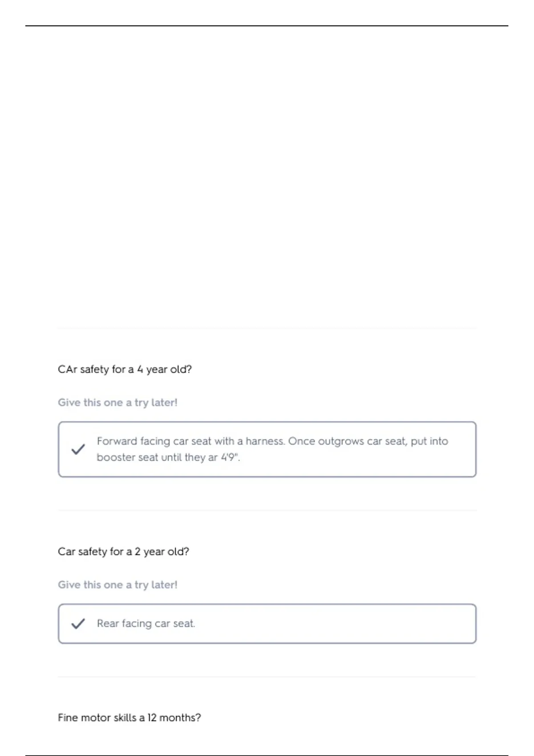Viewport: 534px width, 756px height.
Task: Click 'Give this one a try later!' under 4-year-old question
Action: click(x=117, y=402)
